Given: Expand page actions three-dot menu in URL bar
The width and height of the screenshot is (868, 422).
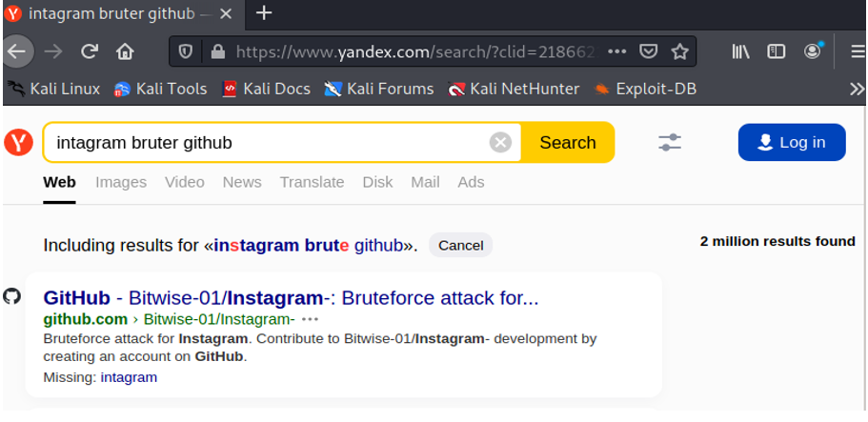Looking at the screenshot, I should tap(616, 51).
